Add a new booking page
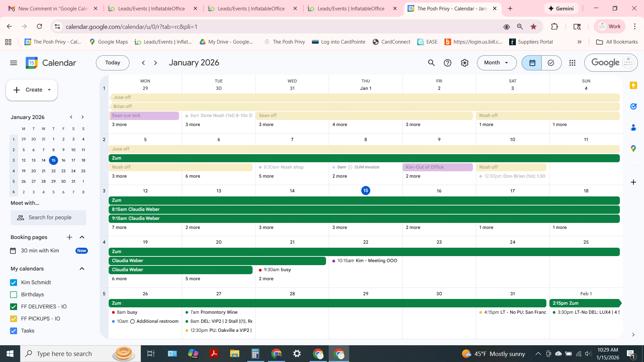 [x=69, y=237]
